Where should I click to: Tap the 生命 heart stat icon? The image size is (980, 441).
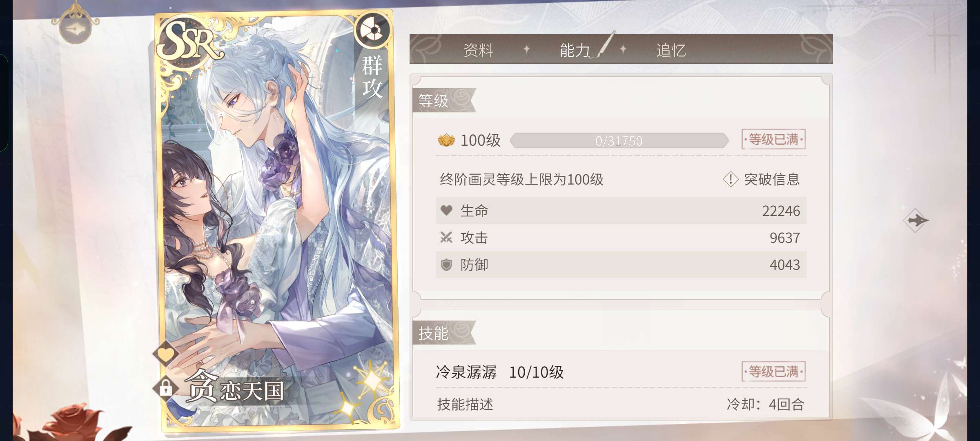tap(446, 211)
